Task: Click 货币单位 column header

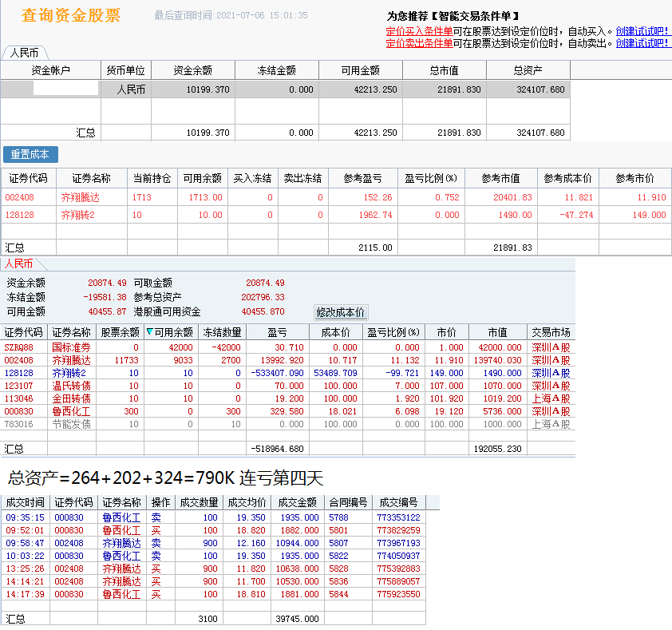Action: tap(126, 70)
